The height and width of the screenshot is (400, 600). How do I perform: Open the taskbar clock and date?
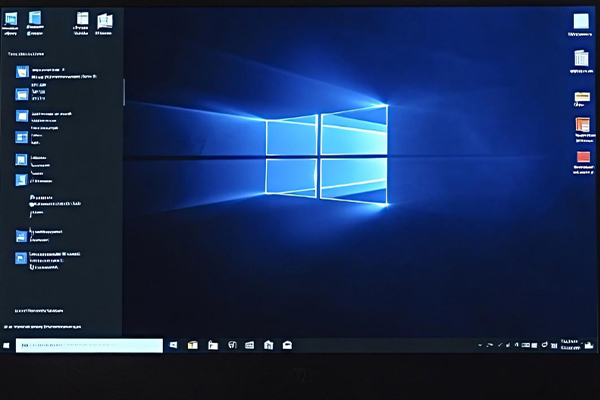[570, 344]
